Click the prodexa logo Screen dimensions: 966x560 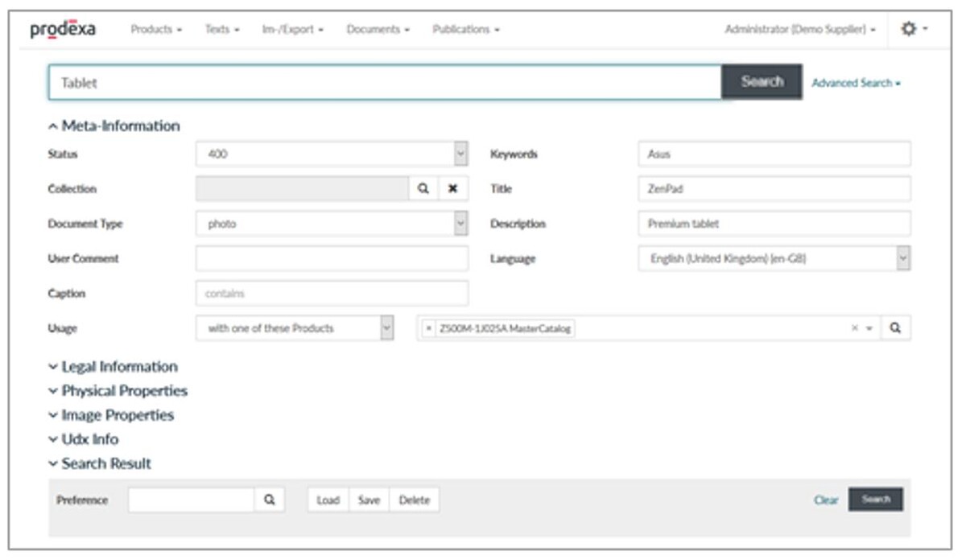[x=63, y=29]
